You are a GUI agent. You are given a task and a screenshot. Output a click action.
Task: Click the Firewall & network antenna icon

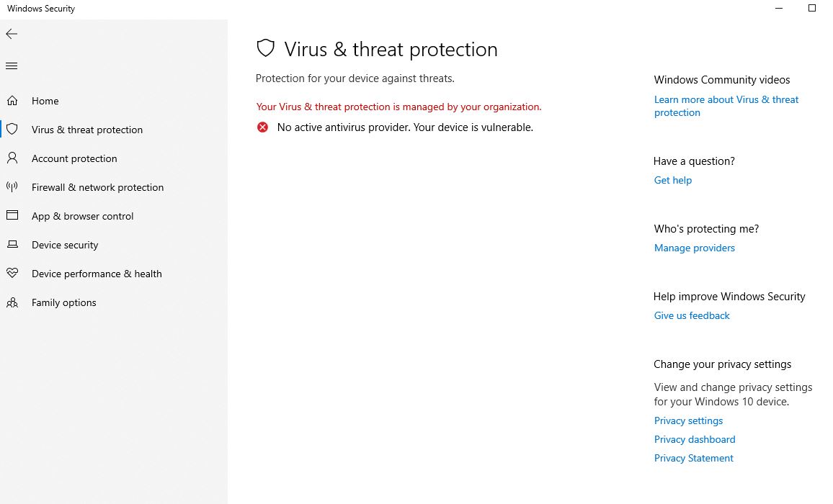point(12,187)
